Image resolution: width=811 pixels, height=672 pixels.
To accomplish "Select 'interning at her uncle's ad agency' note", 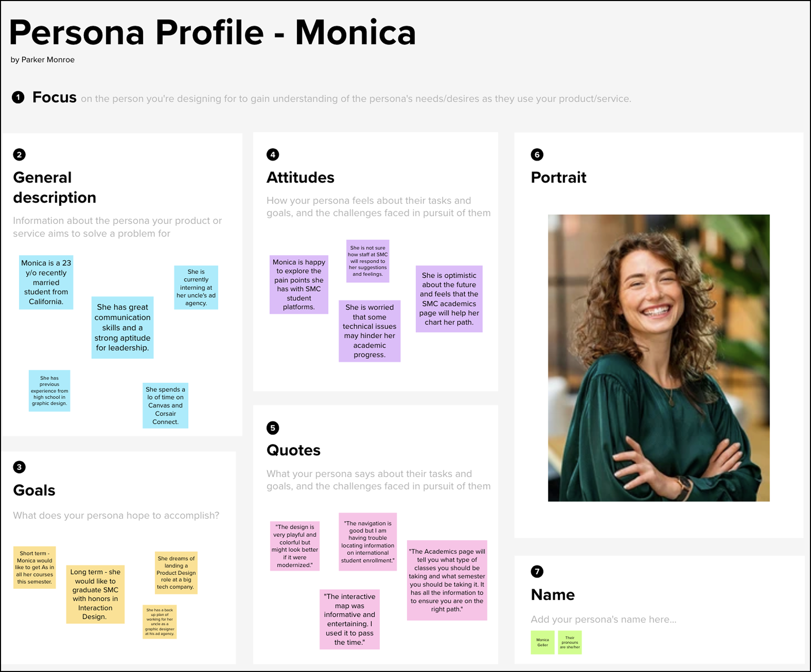I will click(x=196, y=287).
